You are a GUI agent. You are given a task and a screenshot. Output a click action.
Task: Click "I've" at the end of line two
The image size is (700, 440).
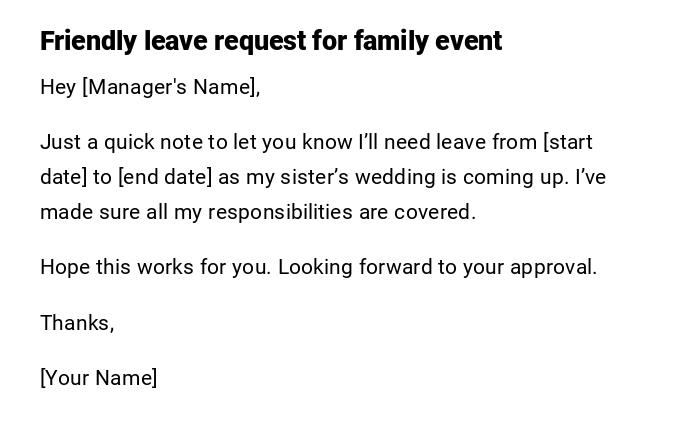pyautogui.click(x=591, y=177)
